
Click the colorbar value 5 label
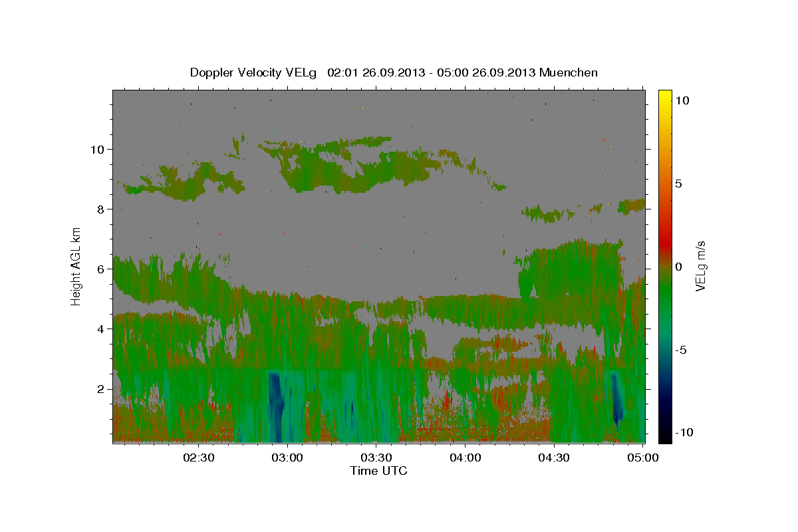coord(678,184)
